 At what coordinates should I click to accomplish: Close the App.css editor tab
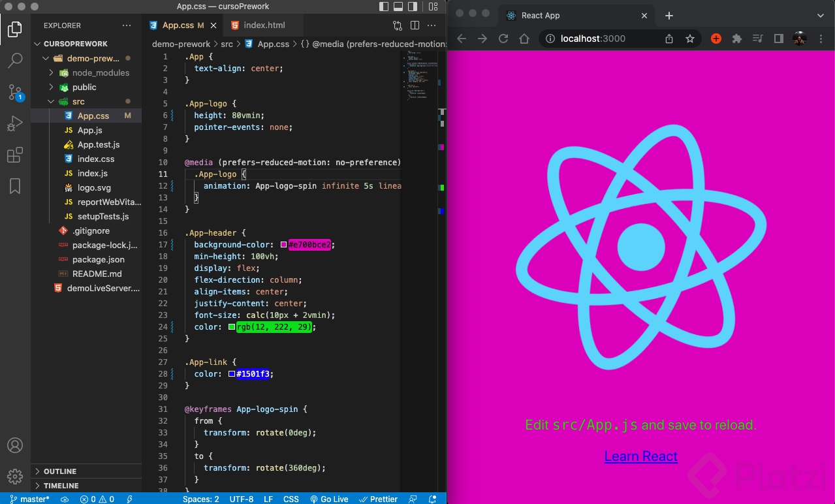coord(213,25)
